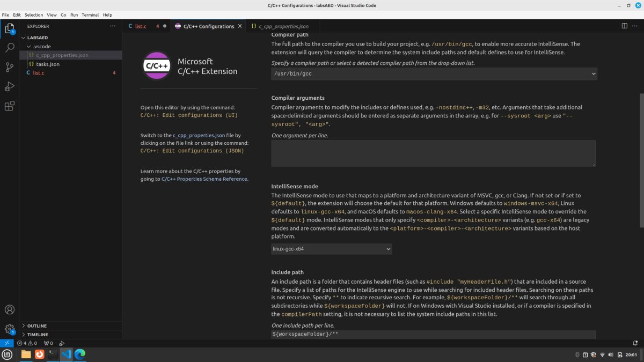The height and width of the screenshot is (362, 644).
Task: Open the errors and warnings problems indicator
Action: [x=27, y=343]
